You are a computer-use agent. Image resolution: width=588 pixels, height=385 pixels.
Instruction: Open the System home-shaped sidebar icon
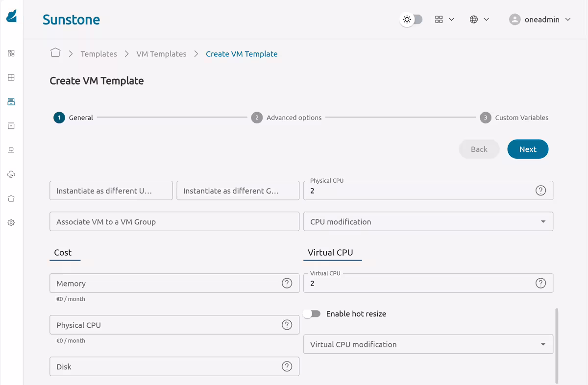point(11,198)
